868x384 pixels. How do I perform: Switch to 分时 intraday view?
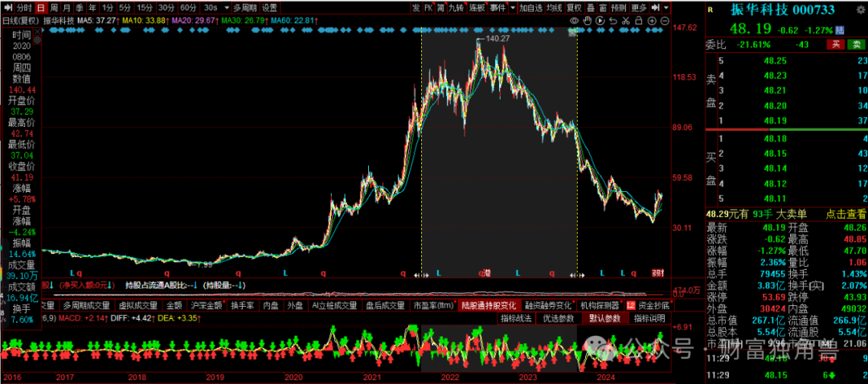[23, 8]
